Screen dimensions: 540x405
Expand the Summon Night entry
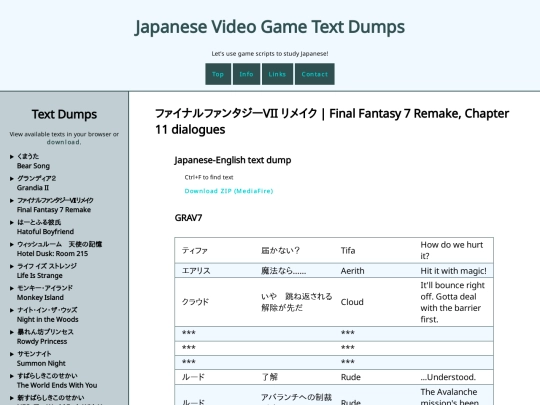[12, 354]
